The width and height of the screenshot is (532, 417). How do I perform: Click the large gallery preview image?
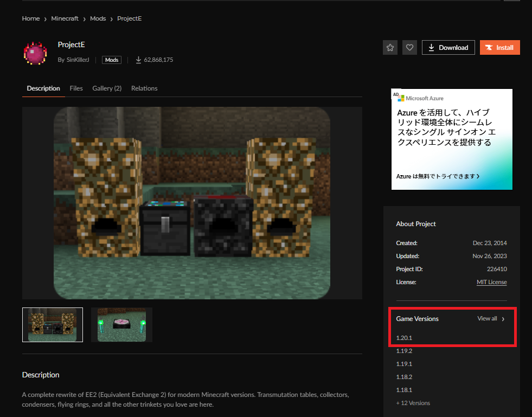coord(192,203)
